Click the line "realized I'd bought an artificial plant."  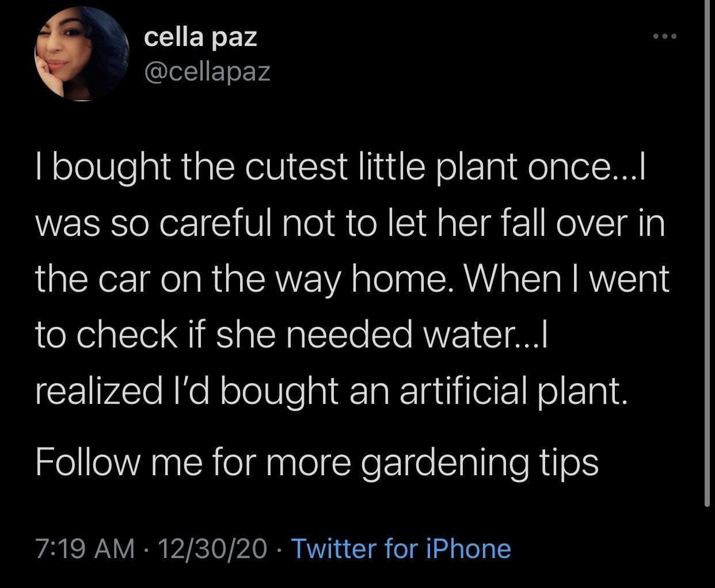pyautogui.click(x=330, y=390)
